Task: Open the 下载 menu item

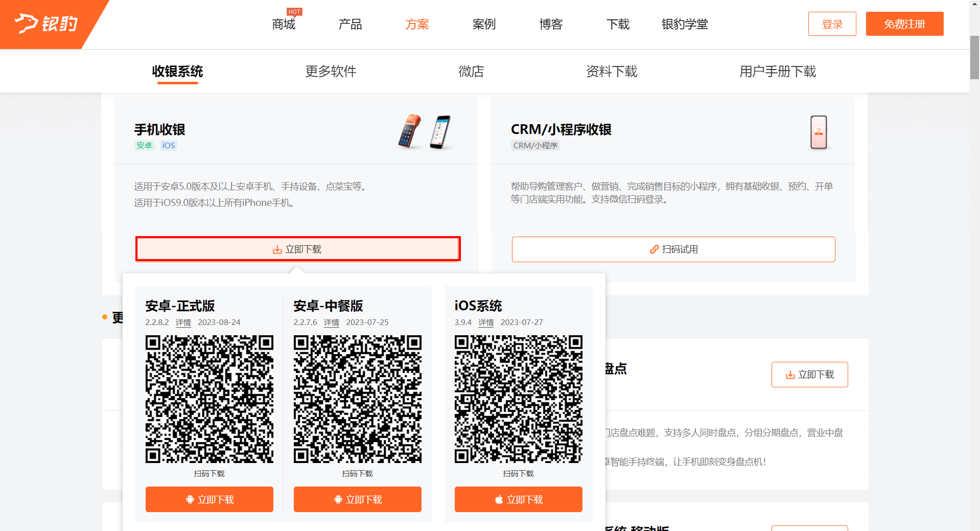Action: coord(618,24)
